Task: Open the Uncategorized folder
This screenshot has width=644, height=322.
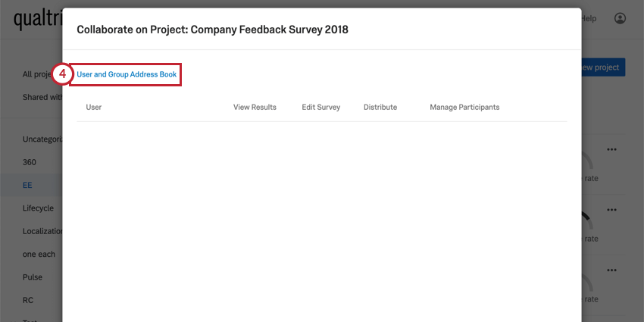Action: tap(42, 139)
